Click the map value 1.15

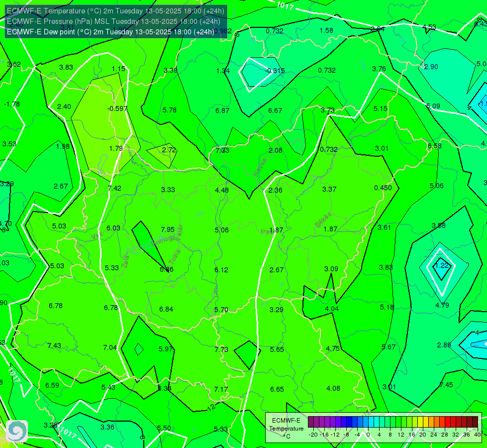(118, 69)
